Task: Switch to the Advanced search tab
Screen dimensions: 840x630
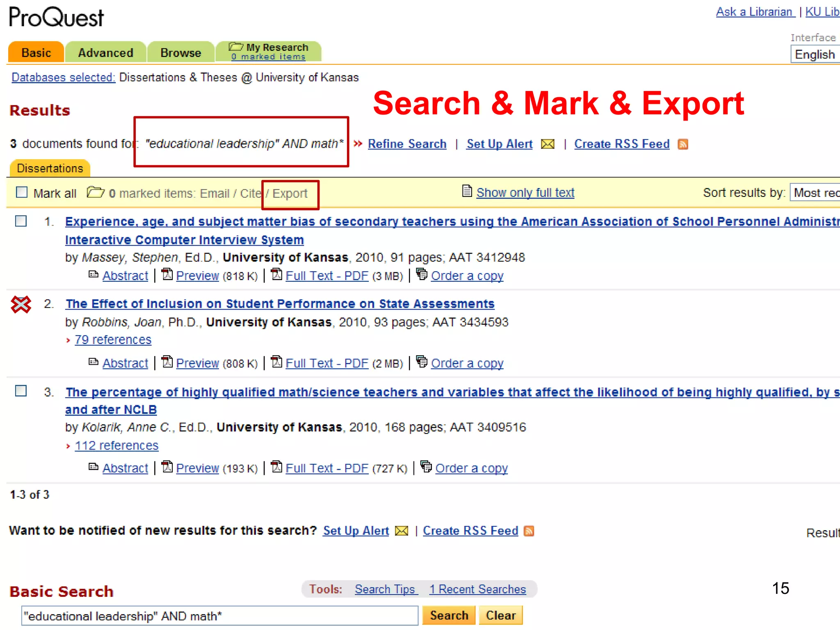Action: (105, 52)
